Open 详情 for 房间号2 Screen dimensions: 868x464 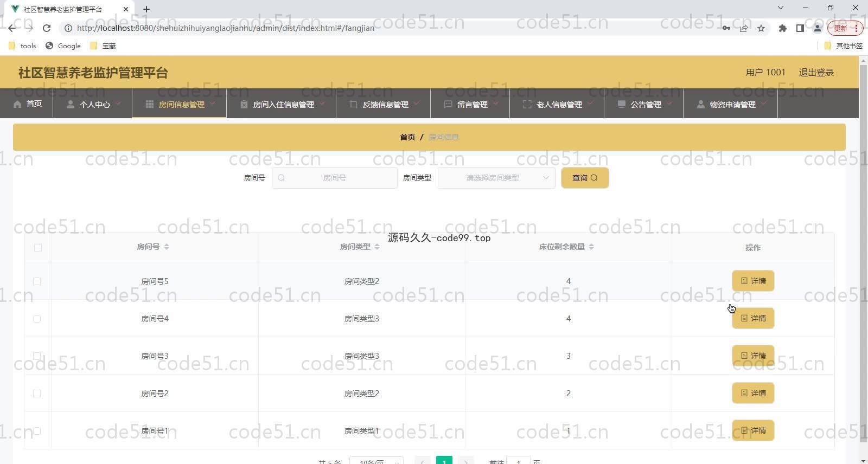point(753,393)
